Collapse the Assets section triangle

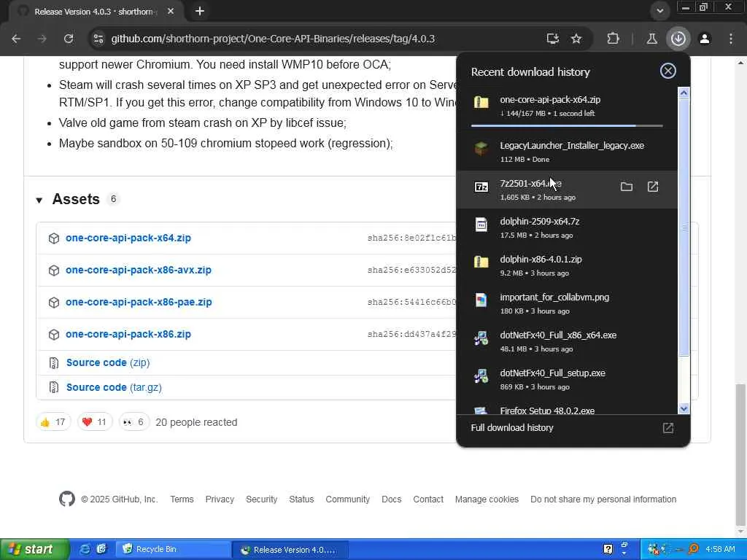click(x=39, y=200)
